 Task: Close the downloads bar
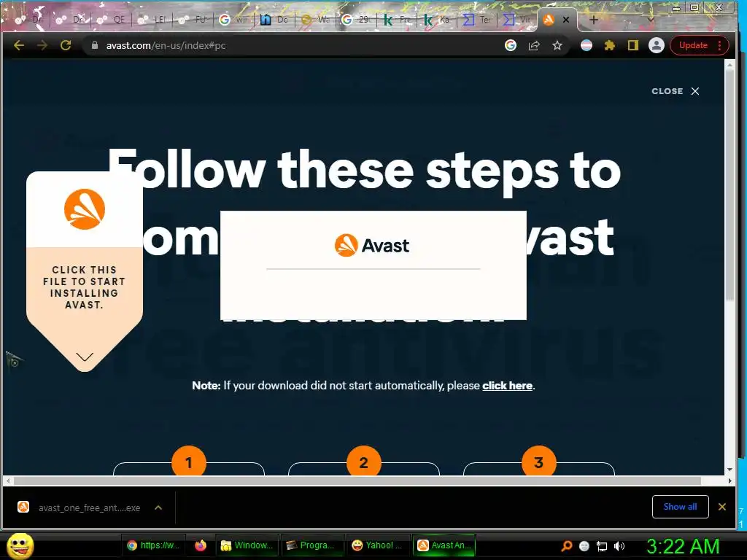click(x=722, y=507)
